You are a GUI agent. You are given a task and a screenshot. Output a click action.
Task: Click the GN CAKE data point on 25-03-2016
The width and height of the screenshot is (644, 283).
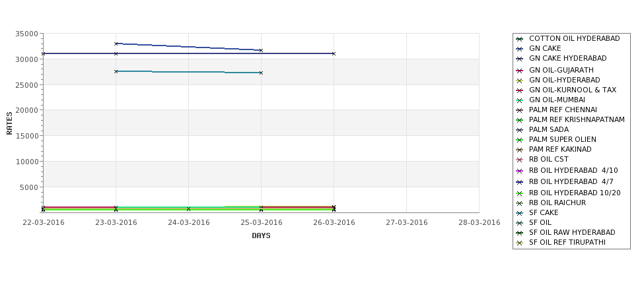pyautogui.click(x=261, y=50)
